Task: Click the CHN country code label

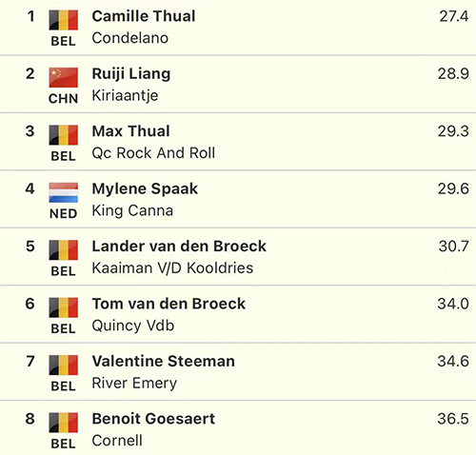Action: [x=64, y=99]
